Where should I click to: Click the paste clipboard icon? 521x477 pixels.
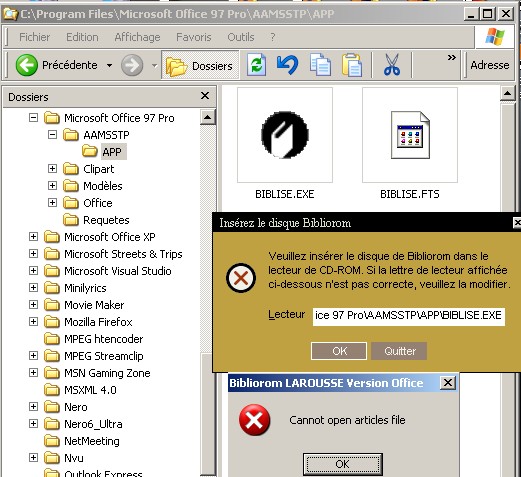point(352,65)
